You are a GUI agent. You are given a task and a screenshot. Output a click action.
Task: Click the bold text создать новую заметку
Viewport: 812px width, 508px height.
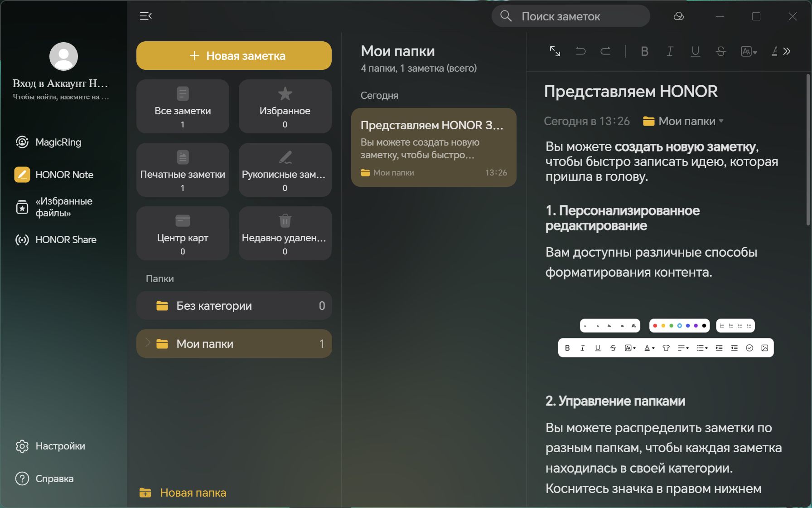tap(685, 147)
